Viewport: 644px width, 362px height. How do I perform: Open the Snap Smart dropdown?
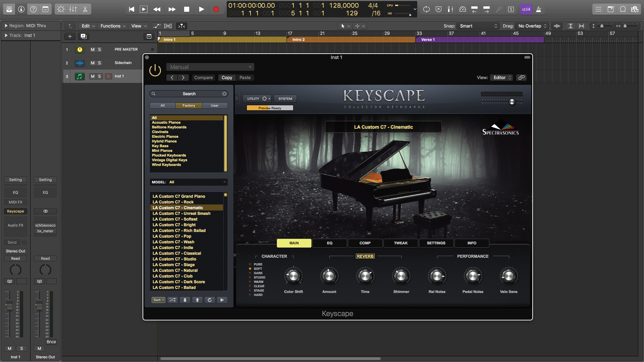pyautogui.click(x=478, y=26)
